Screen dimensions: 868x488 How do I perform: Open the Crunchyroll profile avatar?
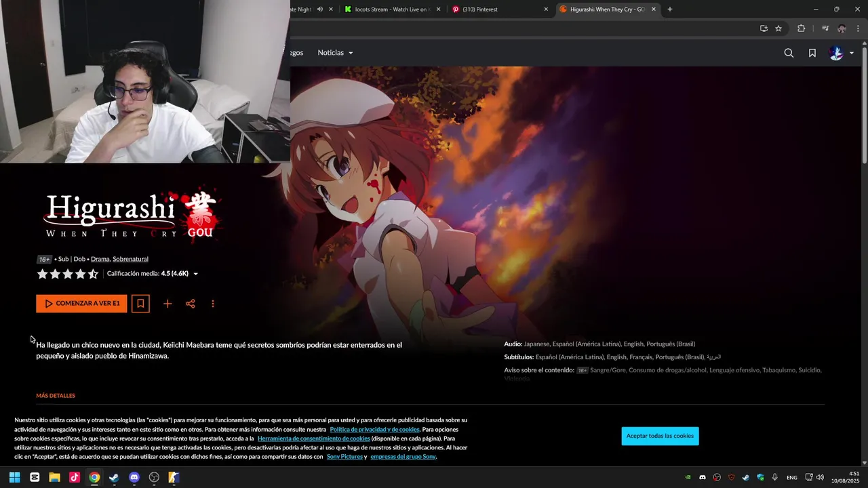[836, 53]
